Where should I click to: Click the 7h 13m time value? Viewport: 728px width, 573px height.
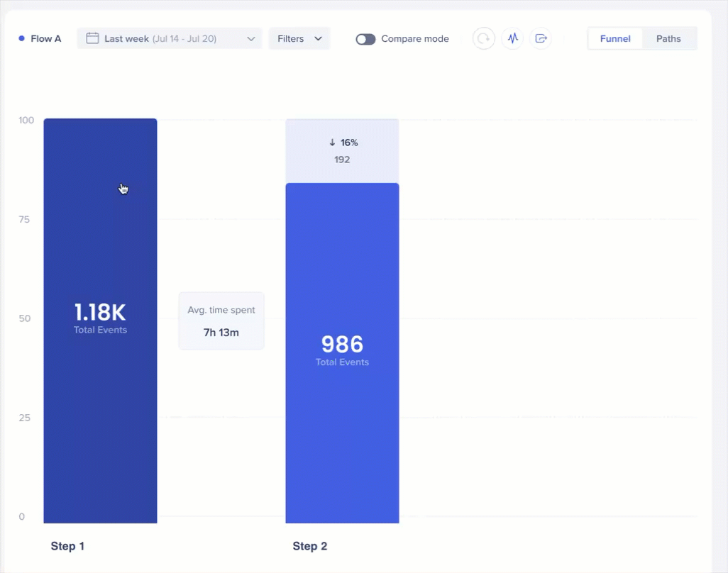click(221, 333)
